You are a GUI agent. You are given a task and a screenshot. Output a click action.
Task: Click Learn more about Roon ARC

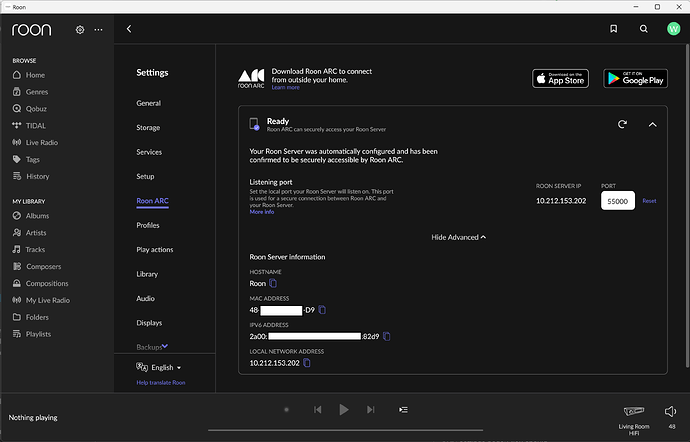(x=285, y=87)
